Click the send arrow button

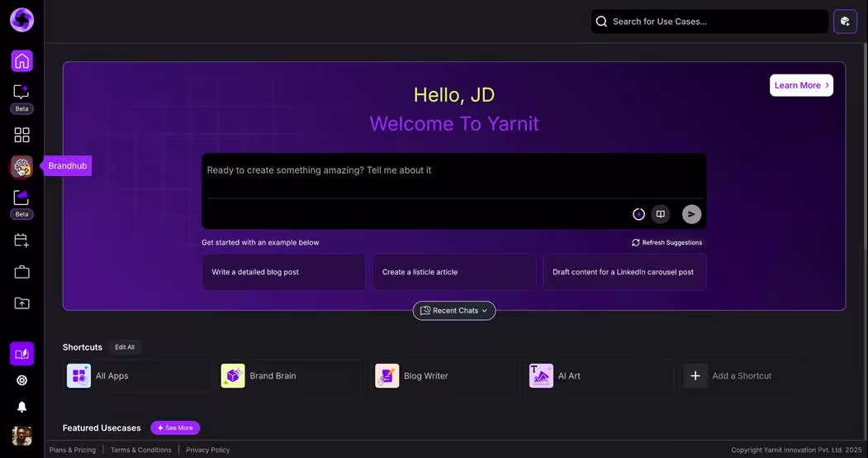(691, 214)
